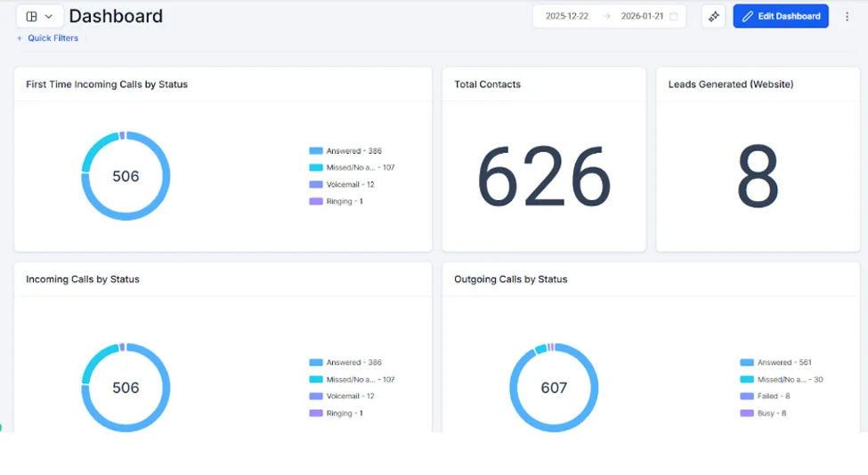Click the First Time Incoming Calls donut chart
The width and height of the screenshot is (868, 475).
click(126, 142)
